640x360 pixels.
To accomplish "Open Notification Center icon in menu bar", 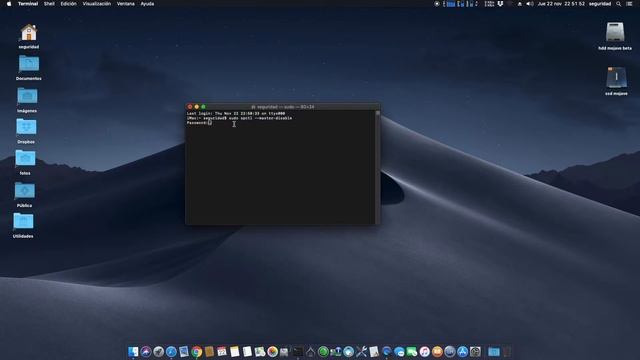I will (x=630, y=4).
